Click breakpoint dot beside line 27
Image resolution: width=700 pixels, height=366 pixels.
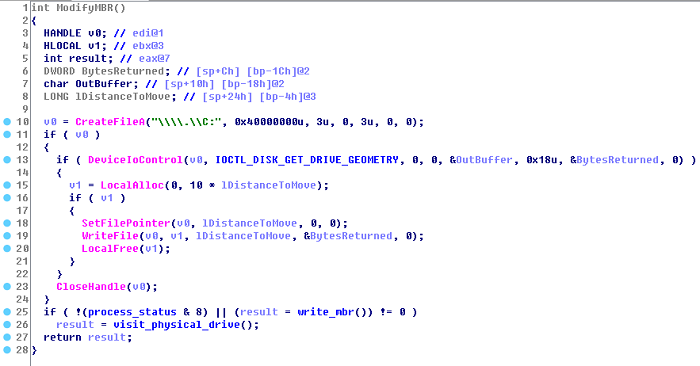coord(7,337)
